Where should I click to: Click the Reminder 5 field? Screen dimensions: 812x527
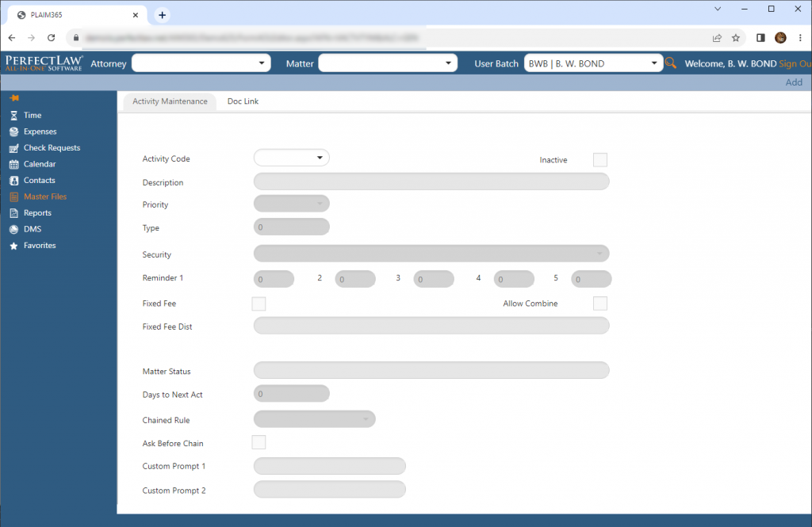[592, 279]
